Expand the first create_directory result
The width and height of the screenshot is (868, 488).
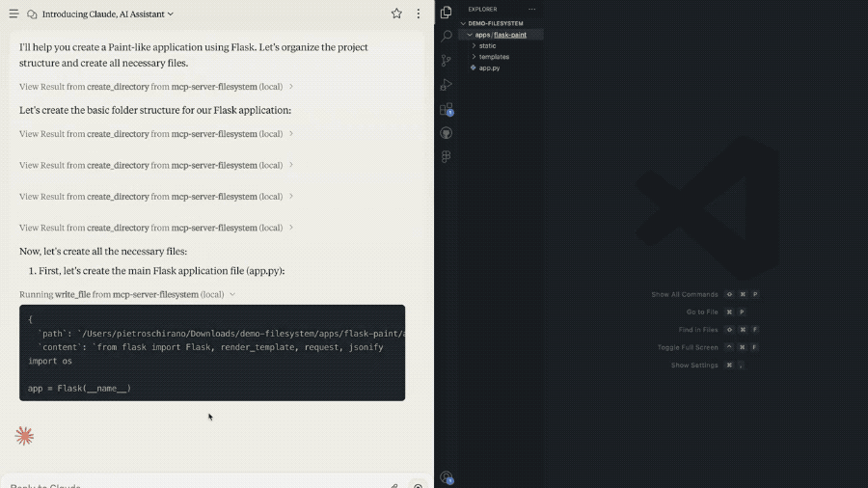[156, 86]
